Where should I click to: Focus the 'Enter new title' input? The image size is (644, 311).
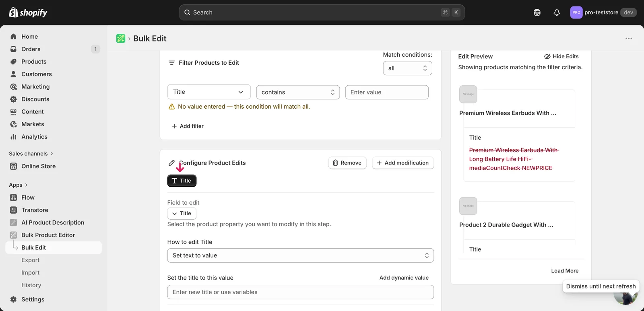(x=300, y=292)
